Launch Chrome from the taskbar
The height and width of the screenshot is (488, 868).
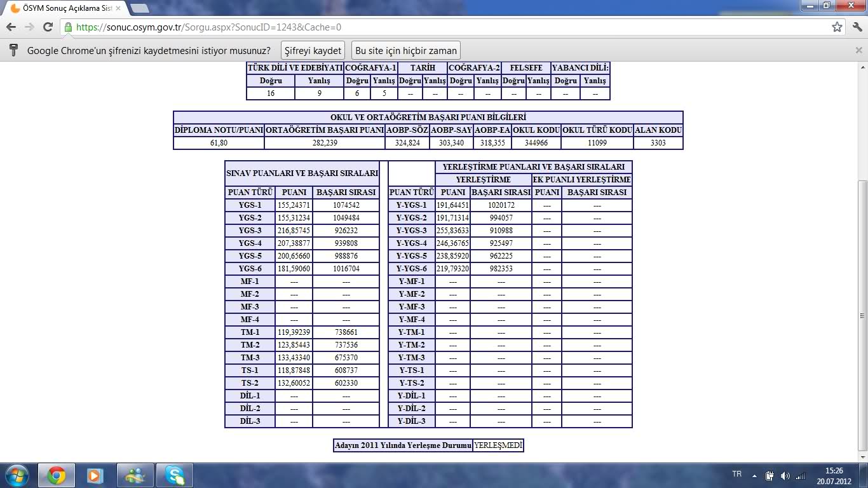pyautogui.click(x=57, y=475)
